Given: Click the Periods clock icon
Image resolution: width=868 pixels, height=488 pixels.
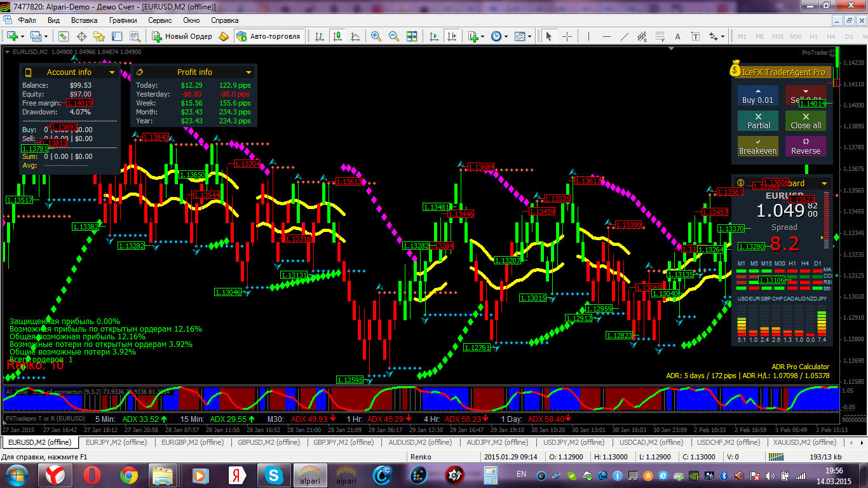Looking at the screenshot, I should pyautogui.click(x=496, y=36).
